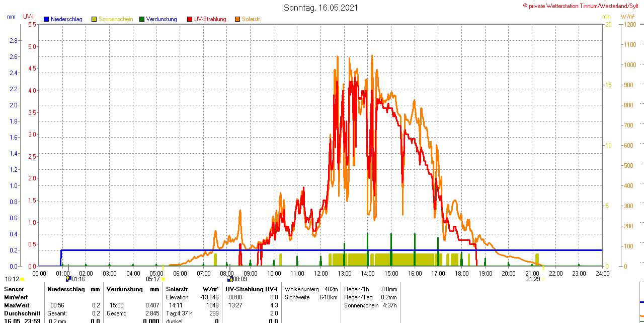Click the MaxWert row label
Screen dimensions: 644x323
(x=16, y=305)
